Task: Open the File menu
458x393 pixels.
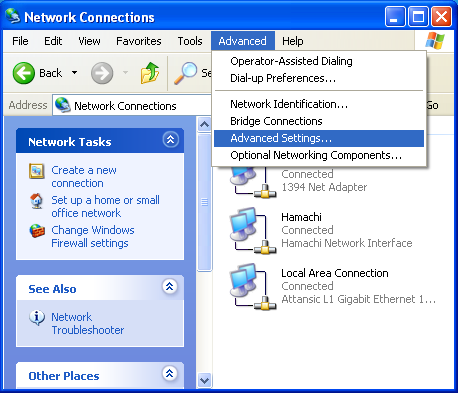Action: coord(20,41)
